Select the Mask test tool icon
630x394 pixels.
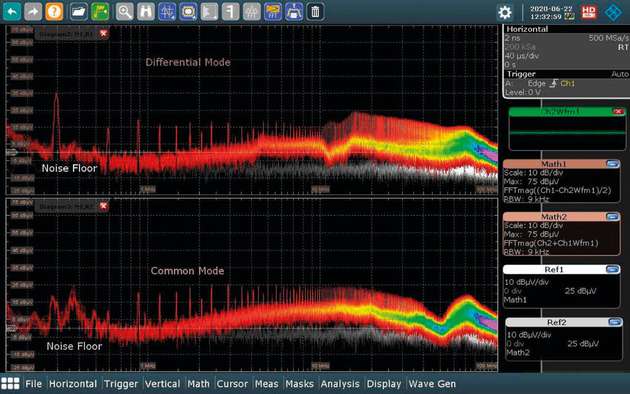coord(188,12)
